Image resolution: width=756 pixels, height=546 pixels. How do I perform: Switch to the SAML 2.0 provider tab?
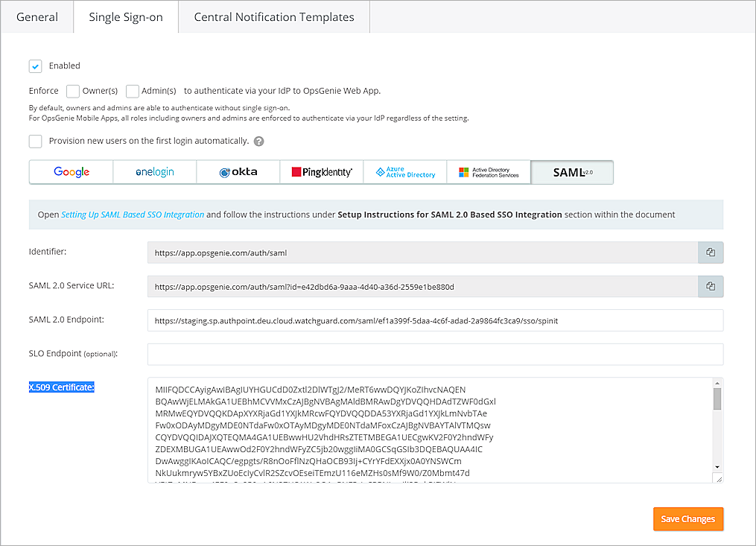tap(571, 172)
